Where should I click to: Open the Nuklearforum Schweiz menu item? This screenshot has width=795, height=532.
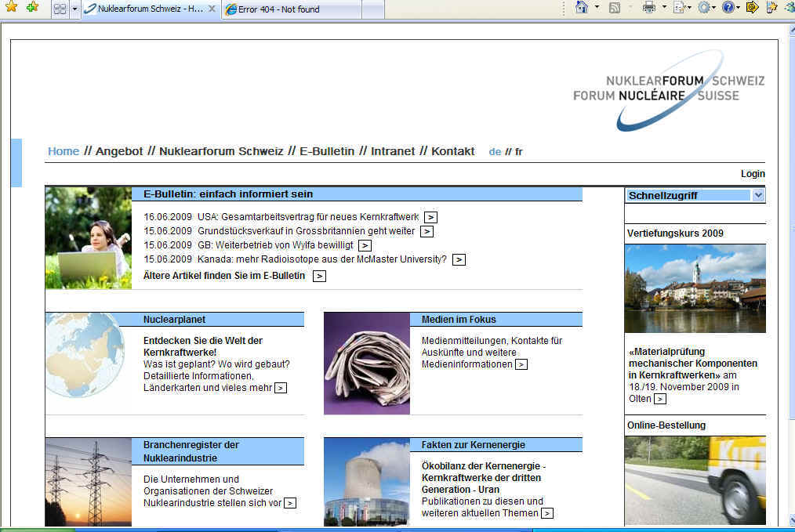coord(221,151)
